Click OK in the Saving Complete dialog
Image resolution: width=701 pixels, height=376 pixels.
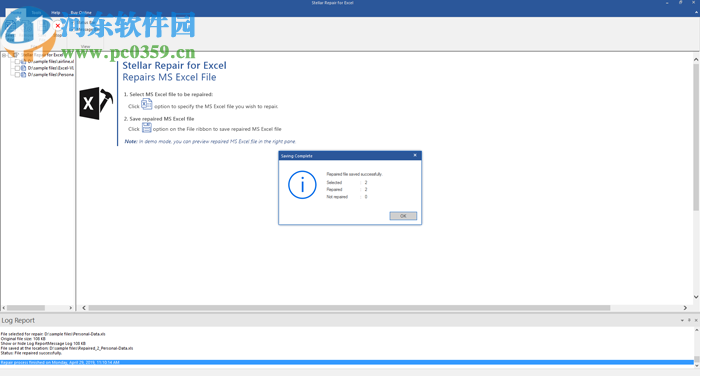pos(403,216)
